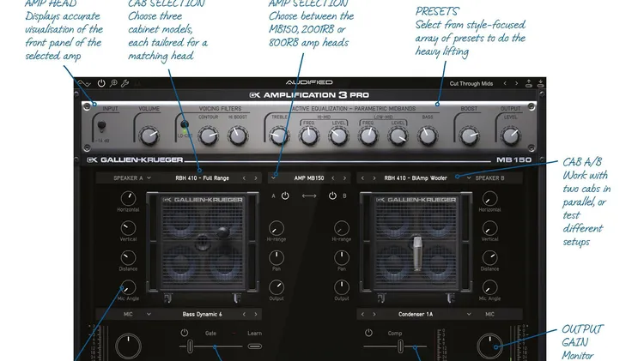Click the Bass EQ knob
This screenshot has height=361, width=644.
(427, 135)
